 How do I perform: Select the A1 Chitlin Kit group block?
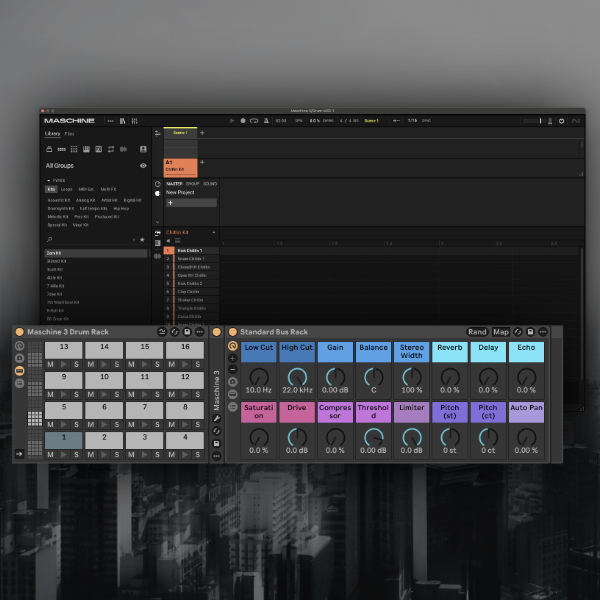180,168
